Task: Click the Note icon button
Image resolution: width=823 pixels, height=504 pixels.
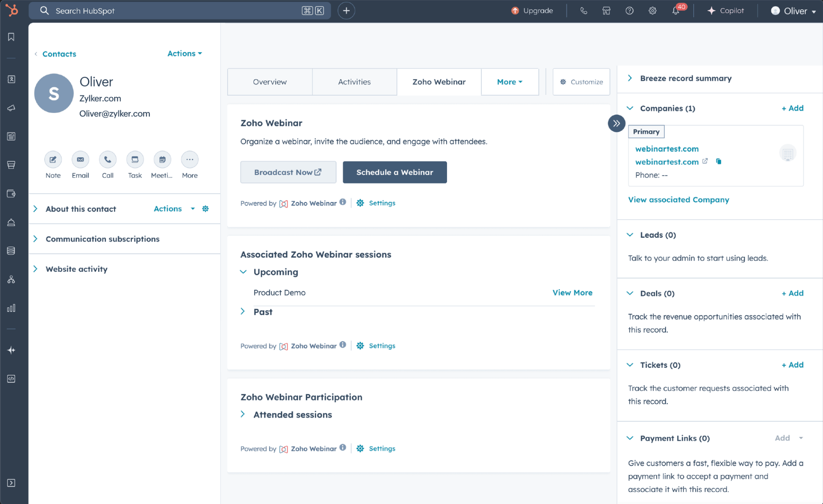Action: tap(53, 160)
